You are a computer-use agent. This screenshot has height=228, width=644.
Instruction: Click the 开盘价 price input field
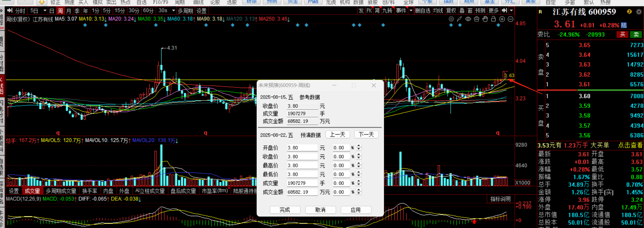(302, 148)
